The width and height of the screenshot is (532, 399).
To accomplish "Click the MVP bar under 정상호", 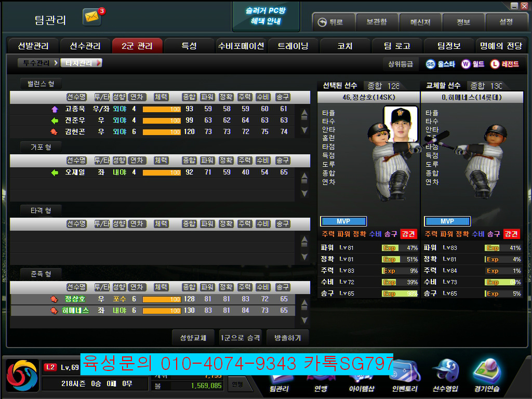I will (343, 221).
